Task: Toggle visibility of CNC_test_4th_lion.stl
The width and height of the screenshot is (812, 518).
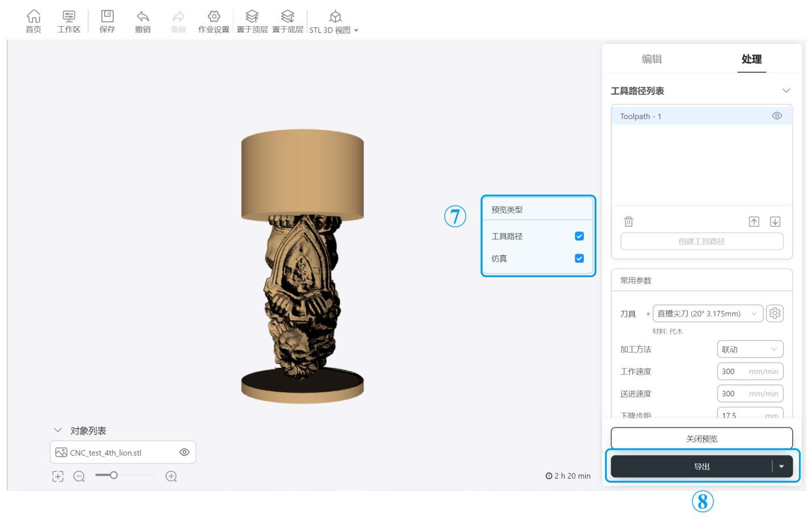Action: tap(184, 452)
